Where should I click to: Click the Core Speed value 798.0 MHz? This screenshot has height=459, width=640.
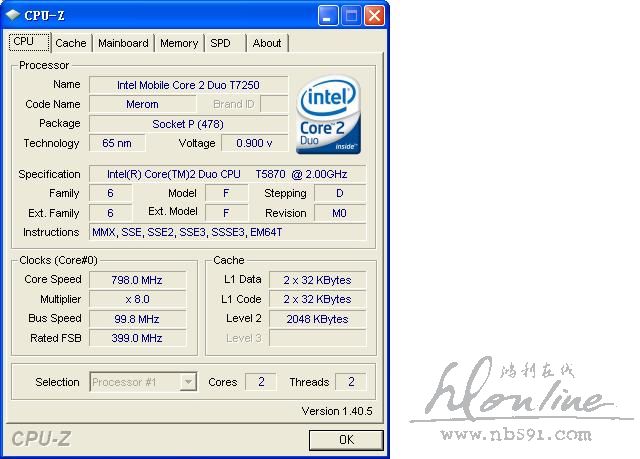[138, 280]
